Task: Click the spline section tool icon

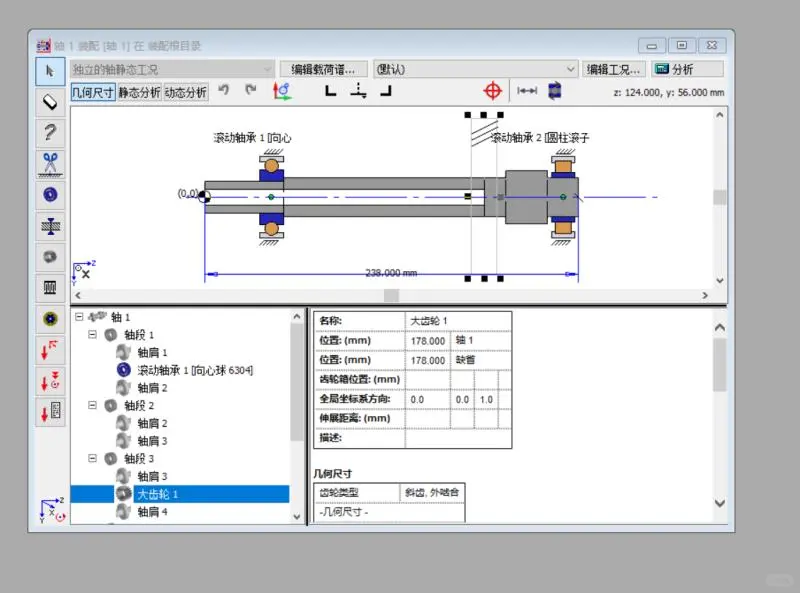Action: point(50,287)
